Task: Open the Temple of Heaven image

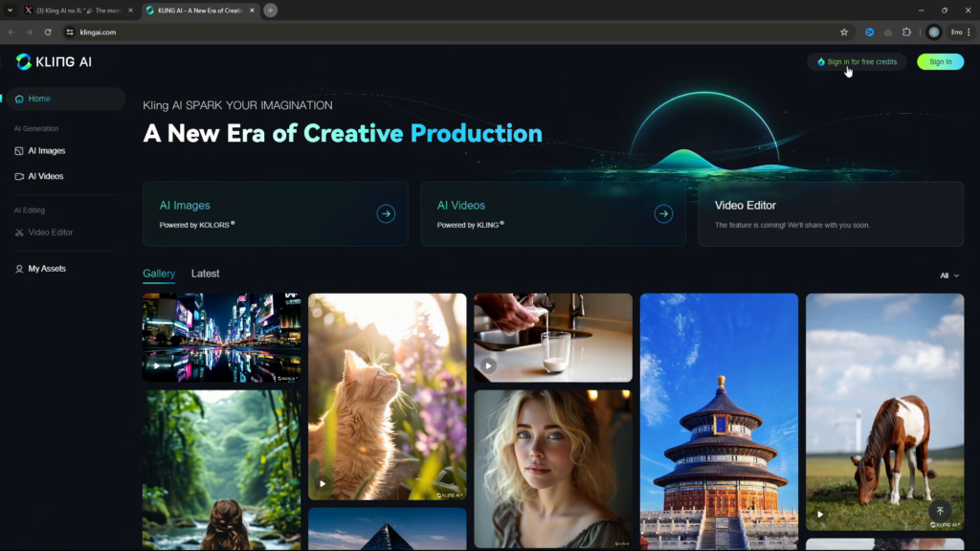Action: 718,421
